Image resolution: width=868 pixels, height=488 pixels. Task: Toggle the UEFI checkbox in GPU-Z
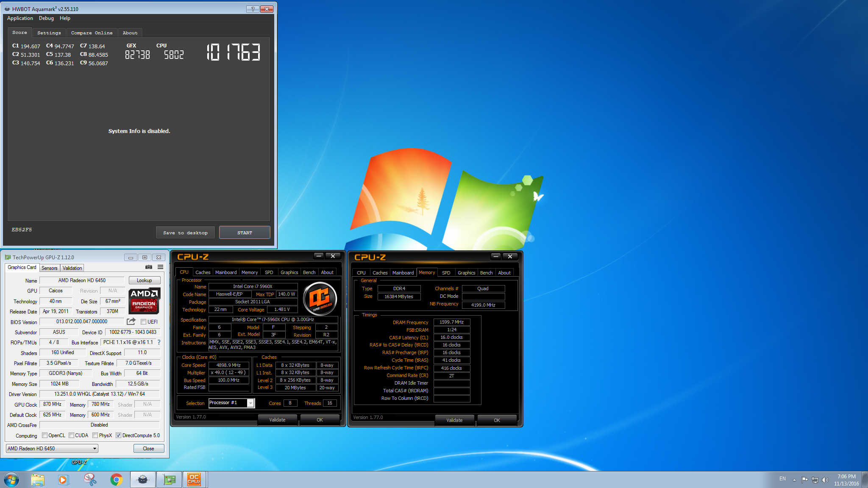143,322
